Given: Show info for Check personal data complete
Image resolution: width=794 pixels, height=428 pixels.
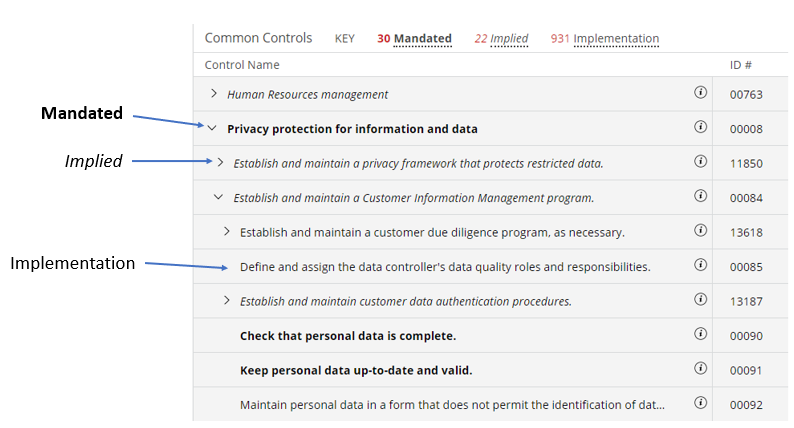Looking at the screenshot, I should coord(700,335).
